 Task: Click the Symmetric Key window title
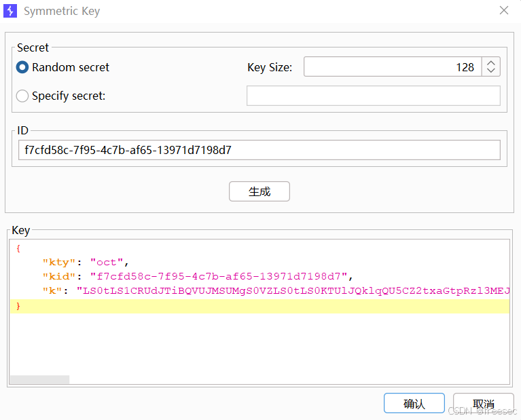[x=62, y=11]
